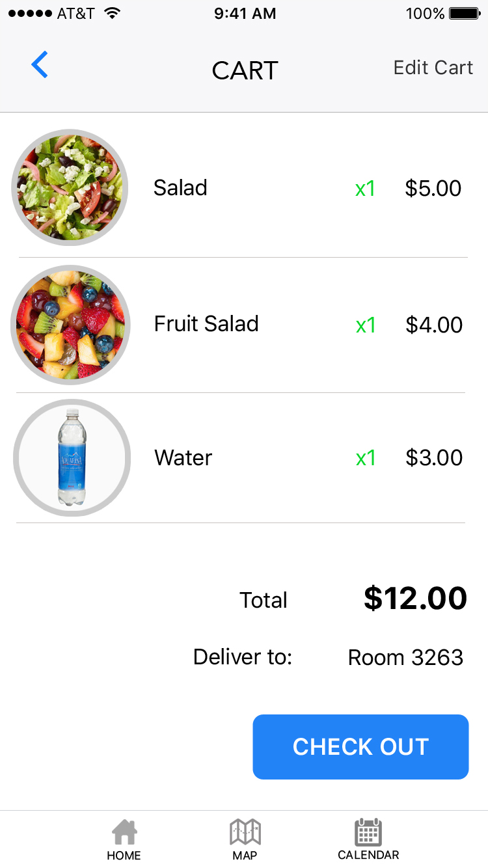Tap the Salad x1 quantity
Screen dimensions: 488x868
tap(365, 189)
